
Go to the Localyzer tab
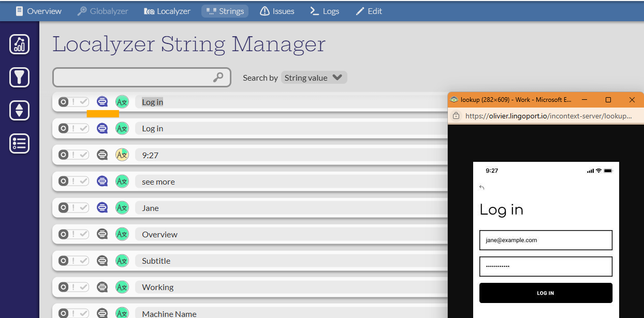pos(167,11)
